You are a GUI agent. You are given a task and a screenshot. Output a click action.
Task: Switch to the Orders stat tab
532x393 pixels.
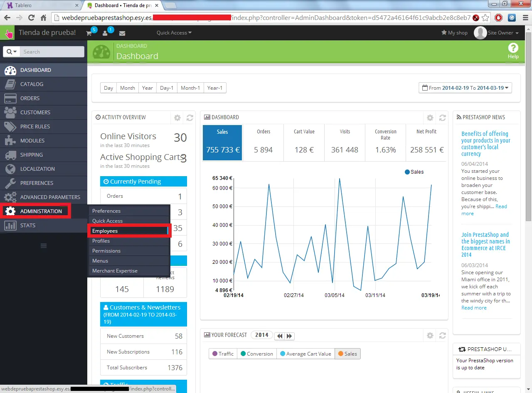pyautogui.click(x=264, y=143)
